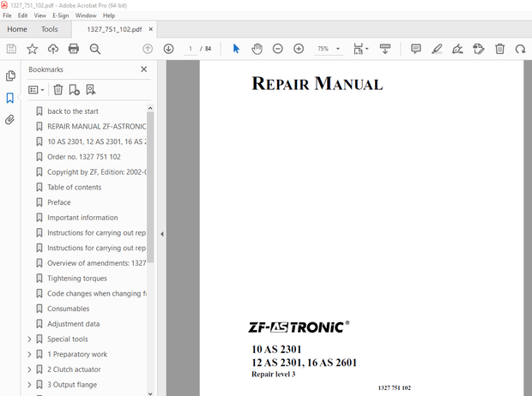The image size is (532, 396).
Task: Open the Preface bookmark
Action: (59, 202)
